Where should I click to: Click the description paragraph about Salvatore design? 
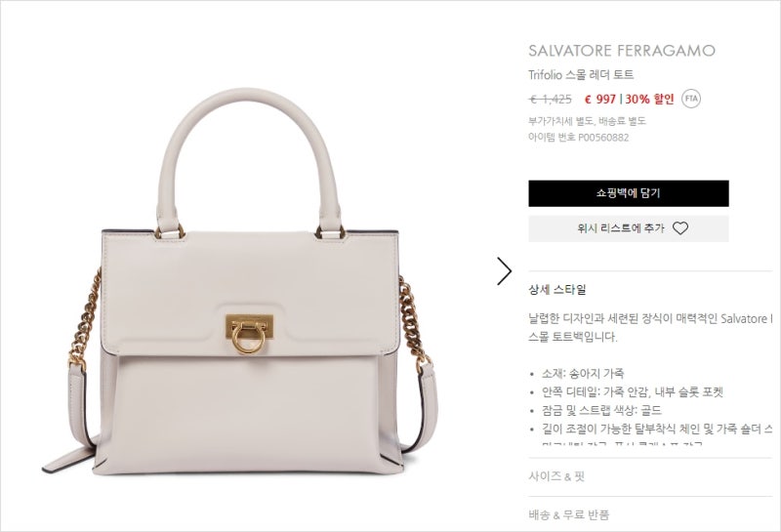(x=650, y=328)
